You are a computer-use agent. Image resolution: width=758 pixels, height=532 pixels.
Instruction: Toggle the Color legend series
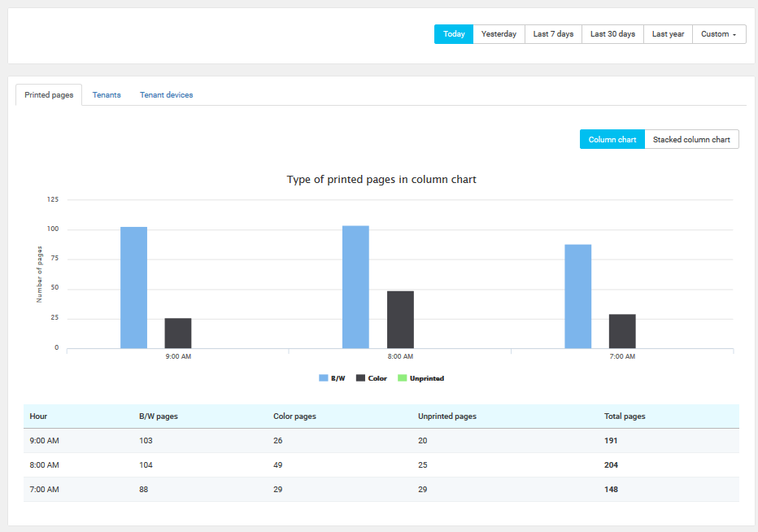pyautogui.click(x=372, y=378)
